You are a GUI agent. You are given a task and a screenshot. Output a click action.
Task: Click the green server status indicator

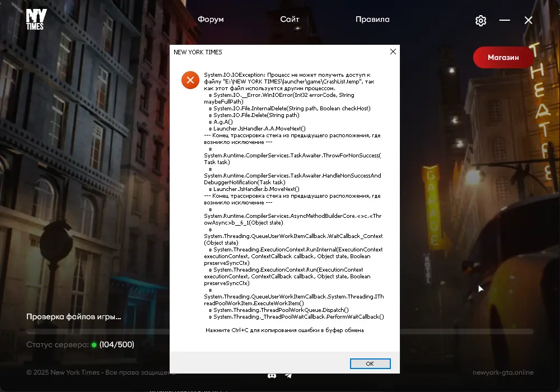tap(94, 345)
